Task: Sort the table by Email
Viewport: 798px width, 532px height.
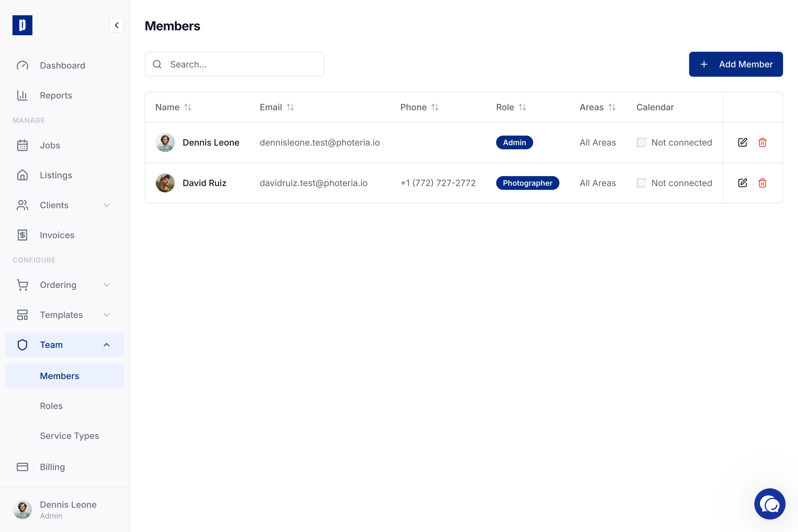Action: coord(290,107)
